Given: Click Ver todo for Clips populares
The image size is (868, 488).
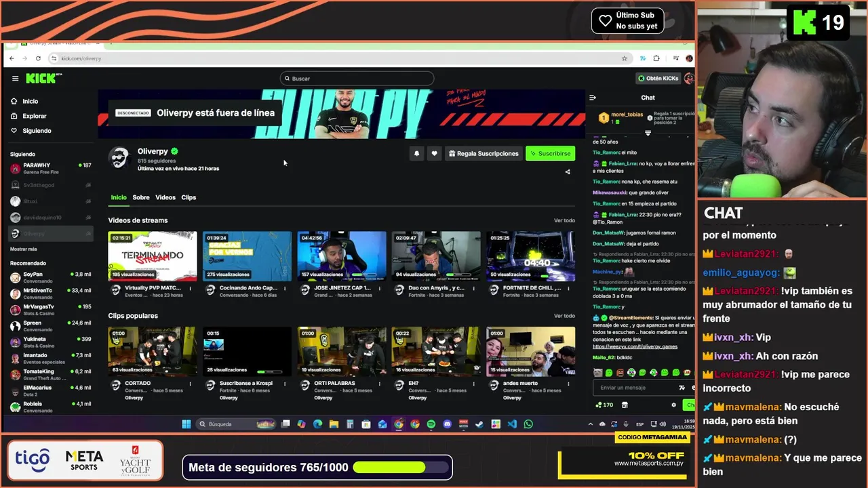Looking at the screenshot, I should (564, 316).
